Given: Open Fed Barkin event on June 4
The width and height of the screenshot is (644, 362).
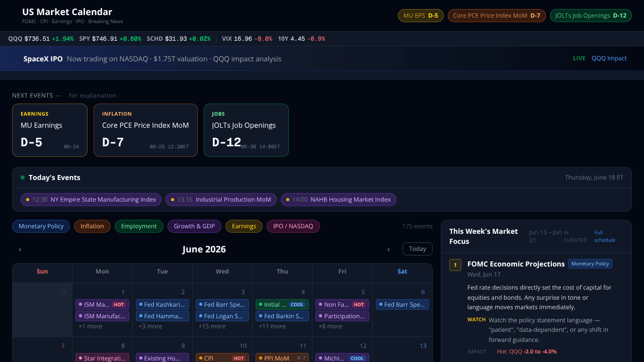Looking at the screenshot, I should tap(282, 316).
